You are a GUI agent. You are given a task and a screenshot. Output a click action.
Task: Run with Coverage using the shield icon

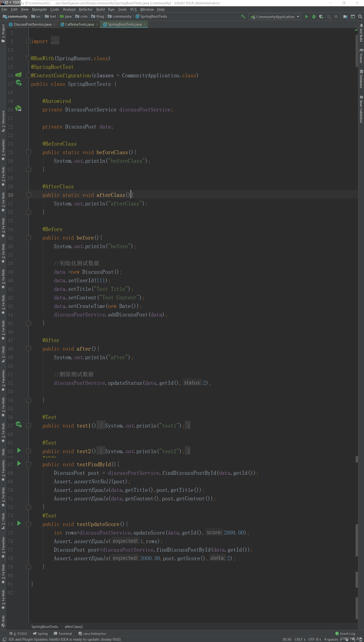click(321, 17)
